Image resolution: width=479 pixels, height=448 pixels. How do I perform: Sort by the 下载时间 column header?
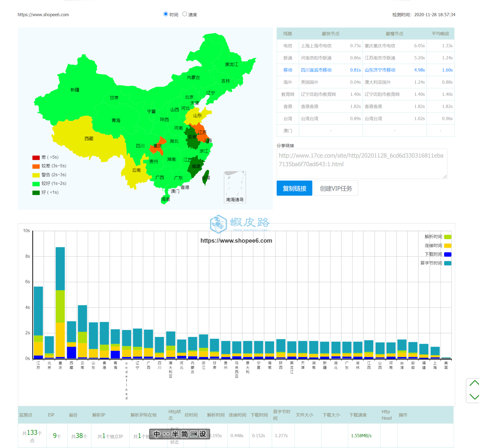click(259, 415)
